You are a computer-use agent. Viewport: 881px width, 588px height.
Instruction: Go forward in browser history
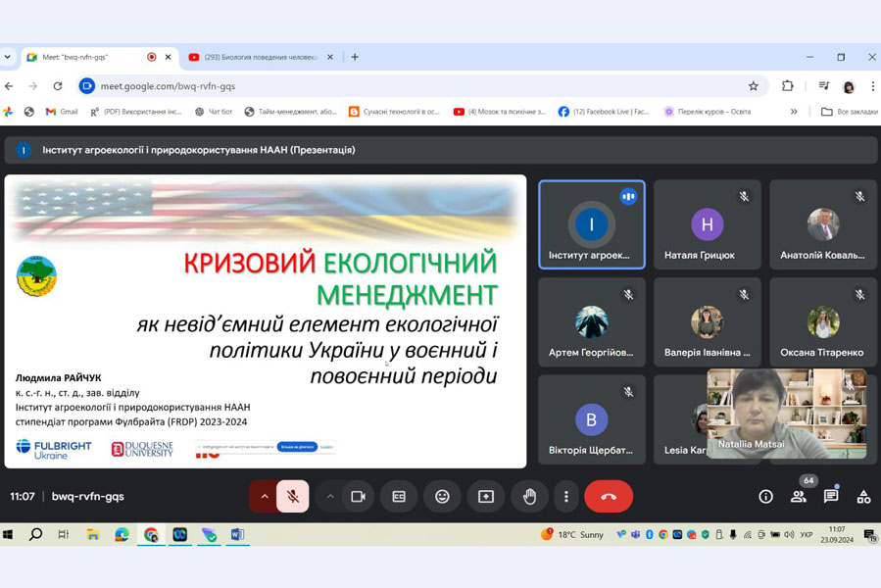point(33,86)
